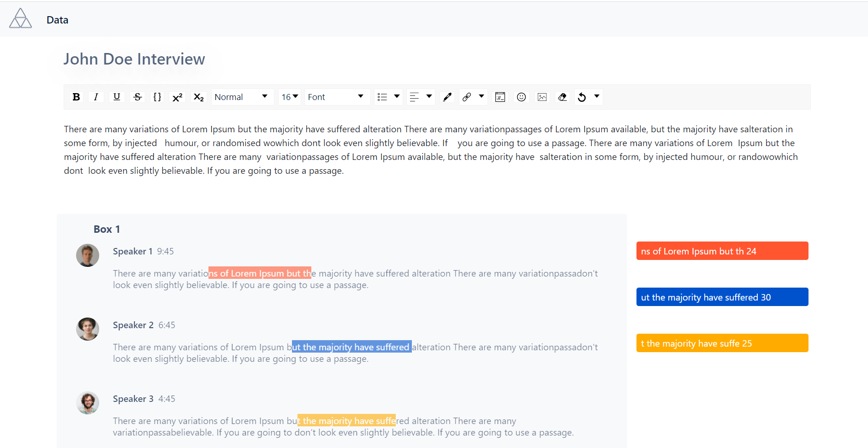Click the eraser remove formatting icon

point(562,97)
